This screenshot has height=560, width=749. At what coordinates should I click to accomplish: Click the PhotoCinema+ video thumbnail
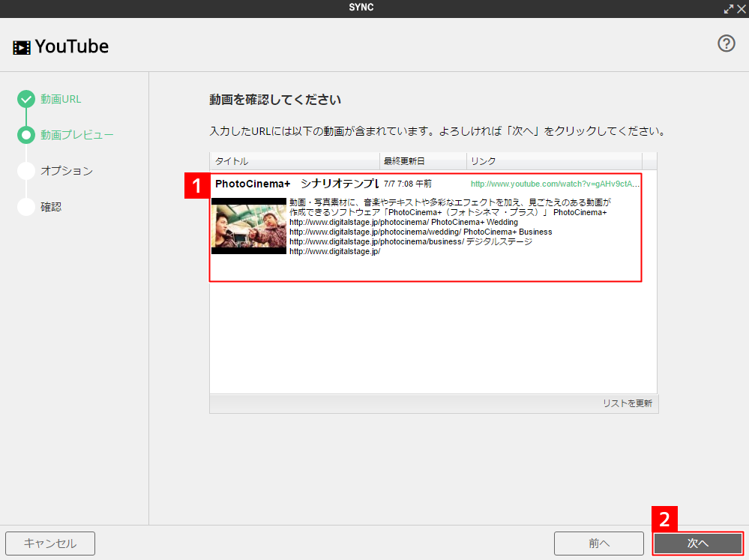[249, 226]
